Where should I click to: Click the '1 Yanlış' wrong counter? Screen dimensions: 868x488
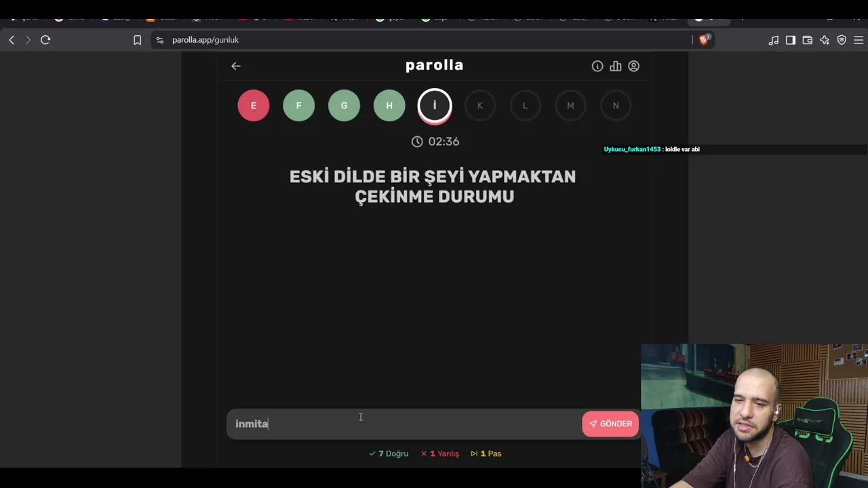coord(439,453)
